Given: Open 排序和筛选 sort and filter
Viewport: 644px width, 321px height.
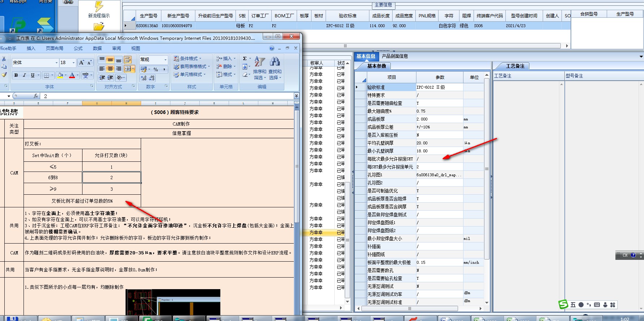Looking at the screenshot, I should [259, 68].
